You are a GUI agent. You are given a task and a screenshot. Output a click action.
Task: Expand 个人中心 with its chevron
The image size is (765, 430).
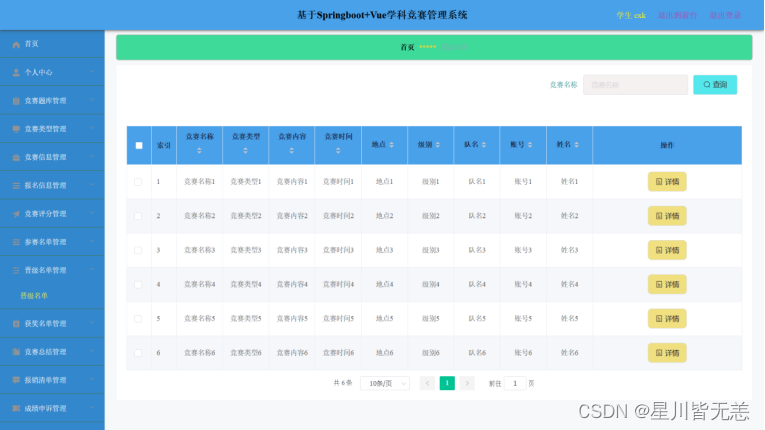pyautogui.click(x=92, y=72)
